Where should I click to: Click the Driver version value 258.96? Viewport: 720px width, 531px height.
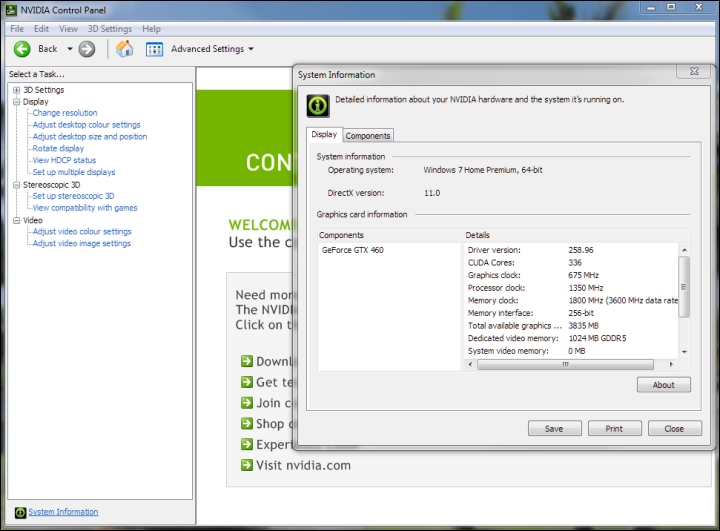point(581,250)
